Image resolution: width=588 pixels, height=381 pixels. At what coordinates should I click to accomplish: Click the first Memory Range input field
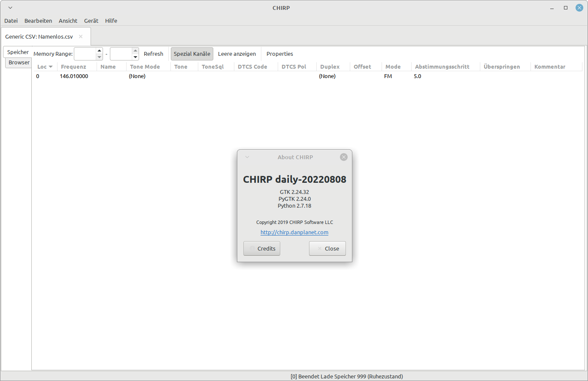pos(85,54)
